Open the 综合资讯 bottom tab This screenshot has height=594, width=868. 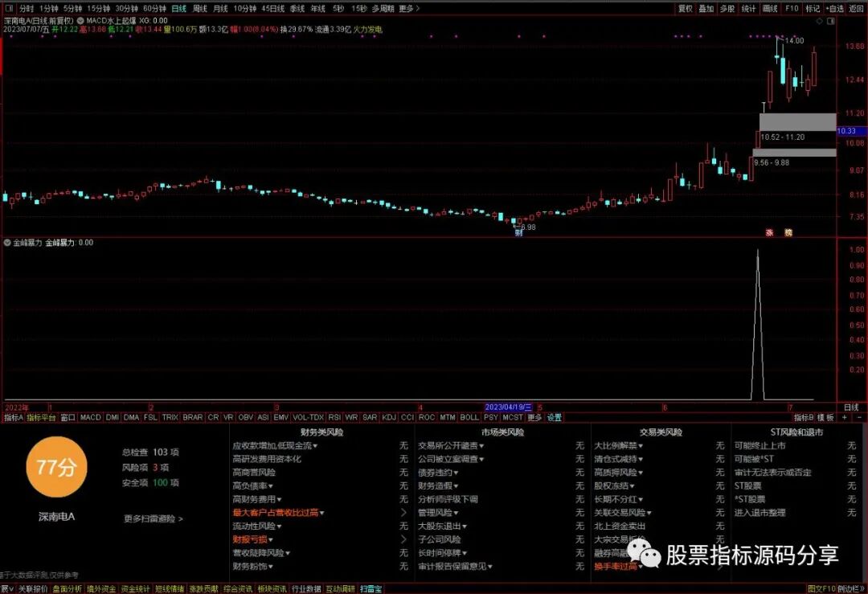(x=237, y=589)
